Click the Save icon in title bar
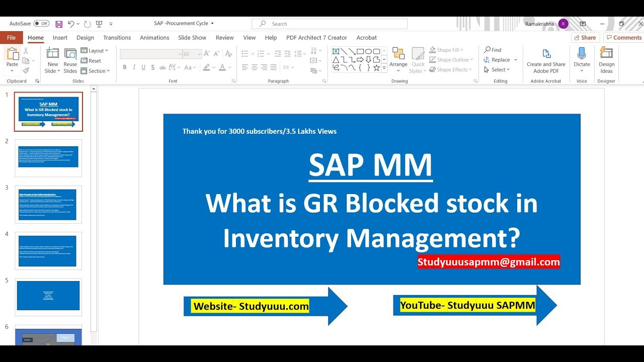The height and width of the screenshot is (362, 644). [x=59, y=24]
